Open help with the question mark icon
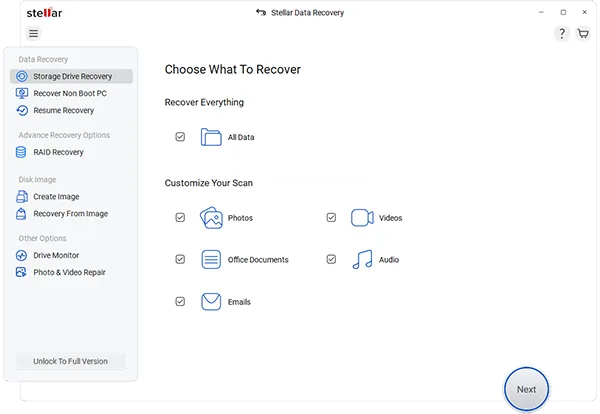 [x=562, y=33]
